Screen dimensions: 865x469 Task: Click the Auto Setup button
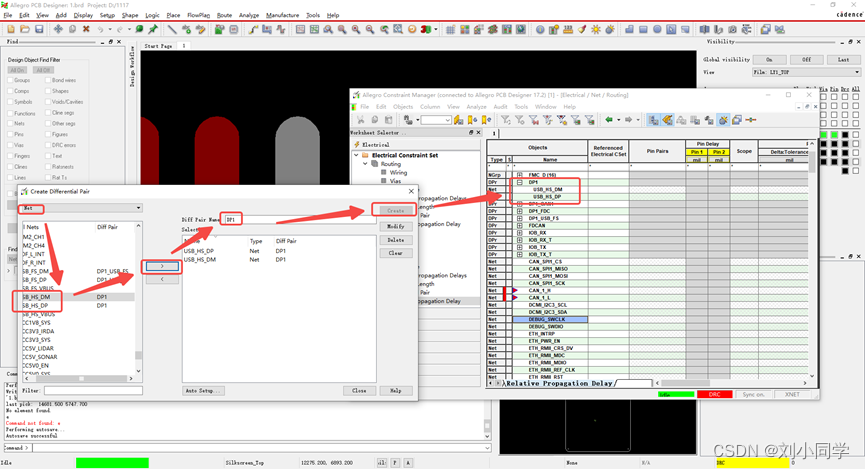click(204, 391)
